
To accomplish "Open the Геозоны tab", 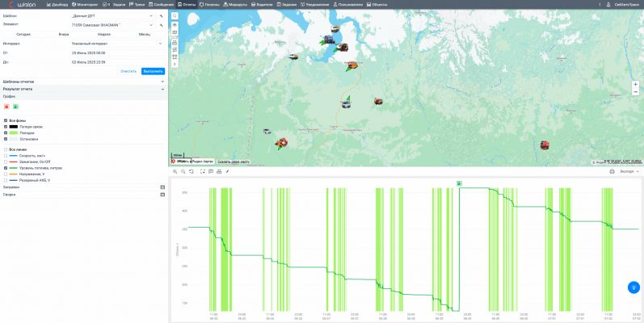I will point(209,5).
